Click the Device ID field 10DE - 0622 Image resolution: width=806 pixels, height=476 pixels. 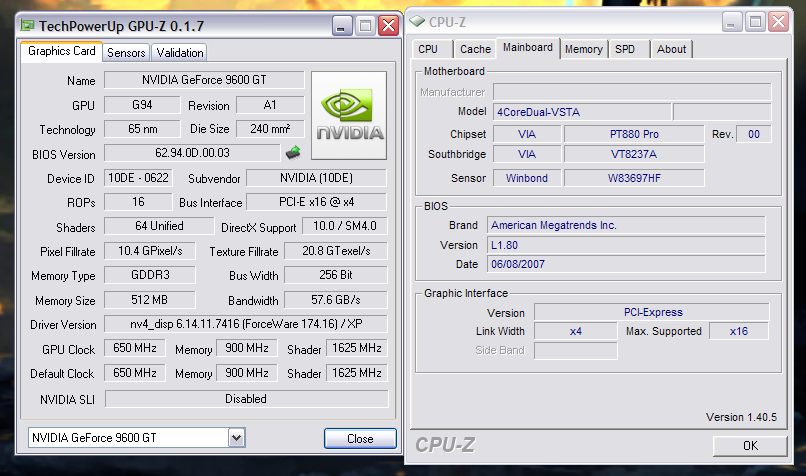[x=138, y=178]
